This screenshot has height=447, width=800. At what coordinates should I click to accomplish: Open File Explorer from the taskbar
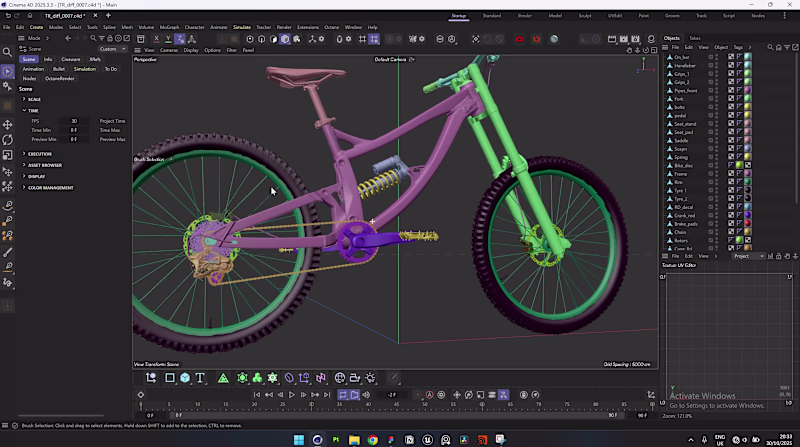[x=354, y=440]
